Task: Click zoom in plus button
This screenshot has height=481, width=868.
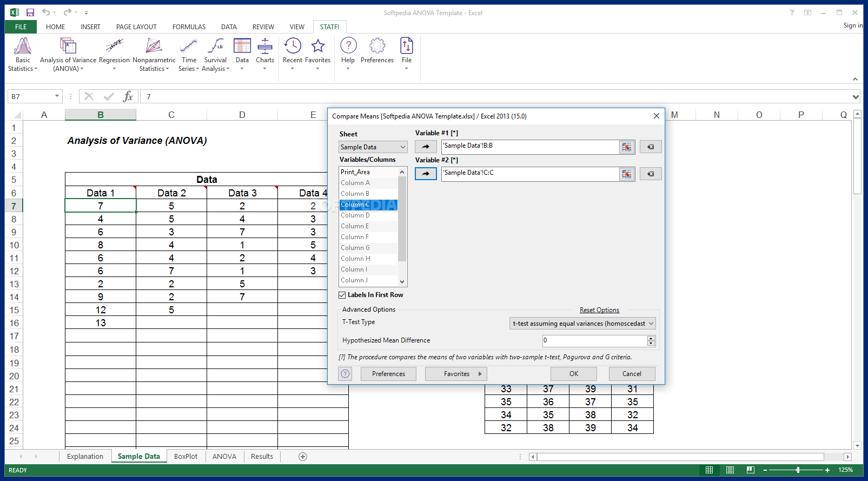Action: pyautogui.click(x=827, y=470)
